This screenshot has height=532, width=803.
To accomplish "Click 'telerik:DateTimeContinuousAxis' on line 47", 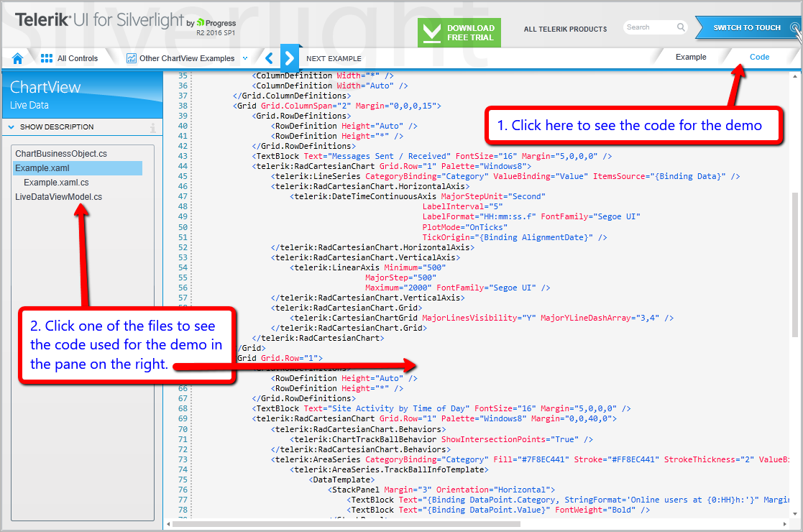I will pos(365,196).
